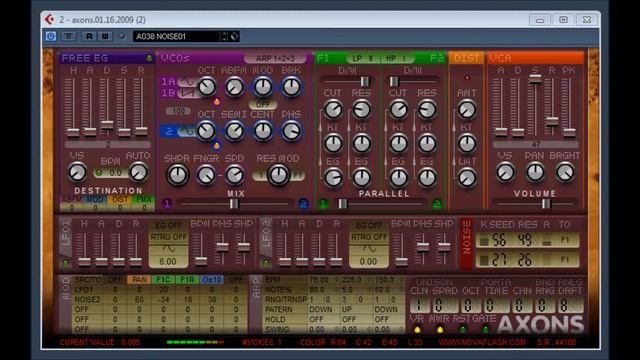Toggle LFO1 RTRG OFF button
The width and height of the screenshot is (640, 360).
pos(168,237)
